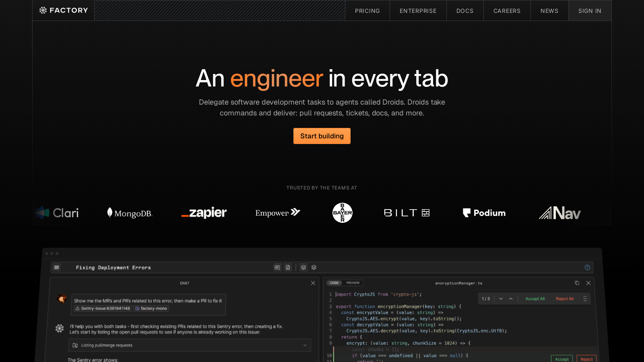Click the chat panel icon in toolbar
644x362 pixels.
pyautogui.click(x=277, y=267)
